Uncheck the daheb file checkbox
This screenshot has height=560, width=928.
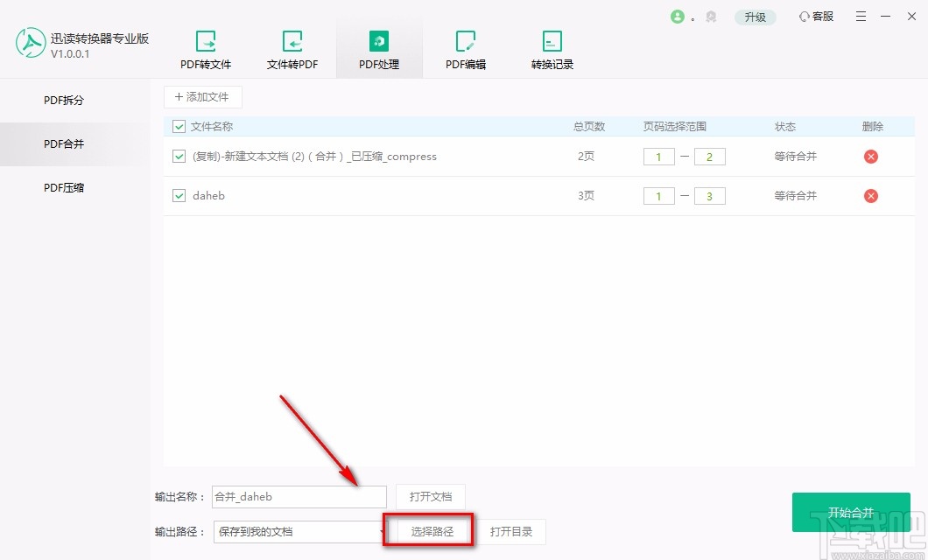click(177, 196)
